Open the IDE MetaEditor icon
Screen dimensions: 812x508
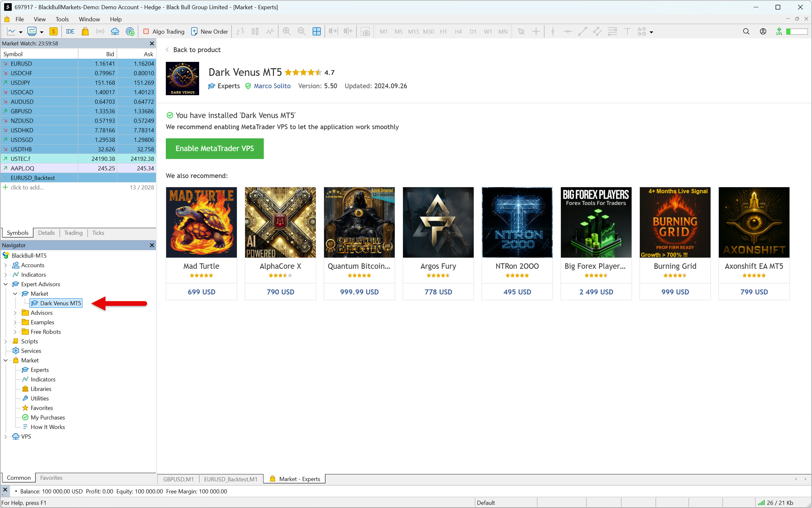[x=70, y=32]
